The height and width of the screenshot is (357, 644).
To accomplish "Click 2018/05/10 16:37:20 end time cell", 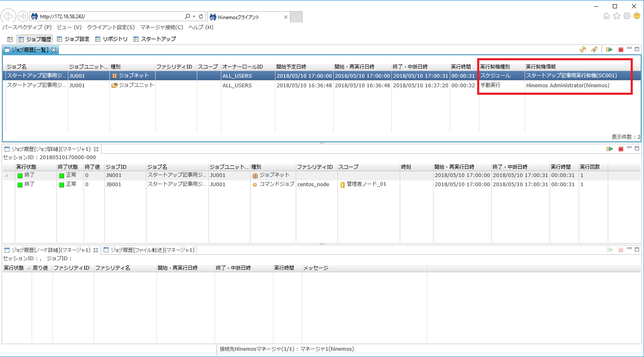I will pos(421,86).
